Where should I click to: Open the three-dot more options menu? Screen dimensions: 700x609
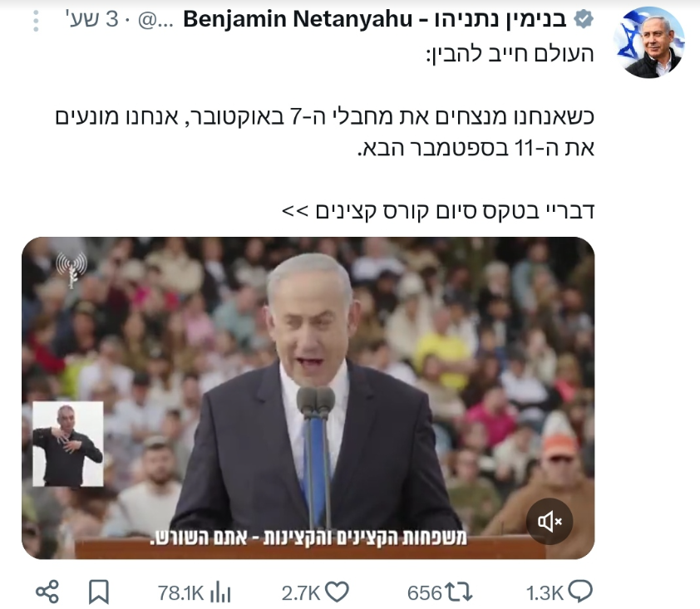click(36, 20)
